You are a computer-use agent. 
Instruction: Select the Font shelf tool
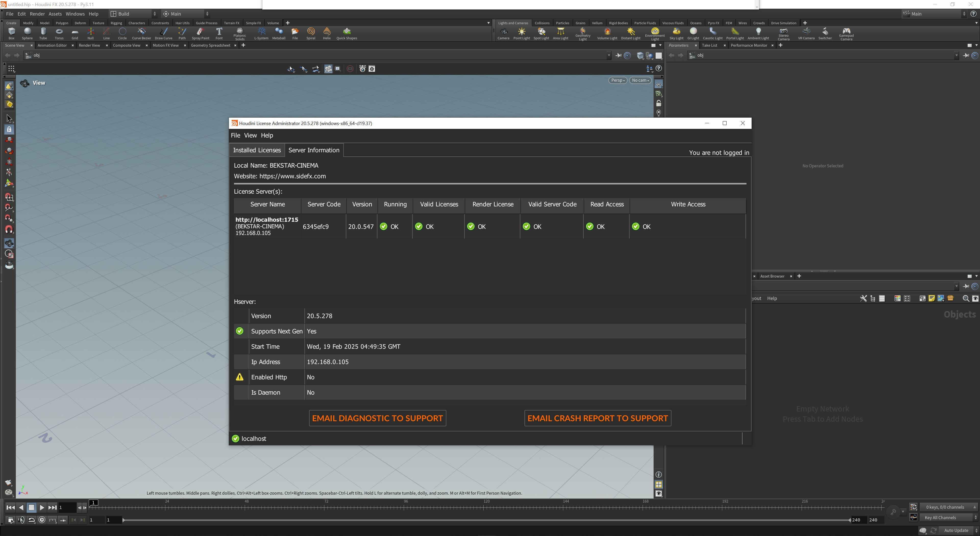click(x=219, y=33)
